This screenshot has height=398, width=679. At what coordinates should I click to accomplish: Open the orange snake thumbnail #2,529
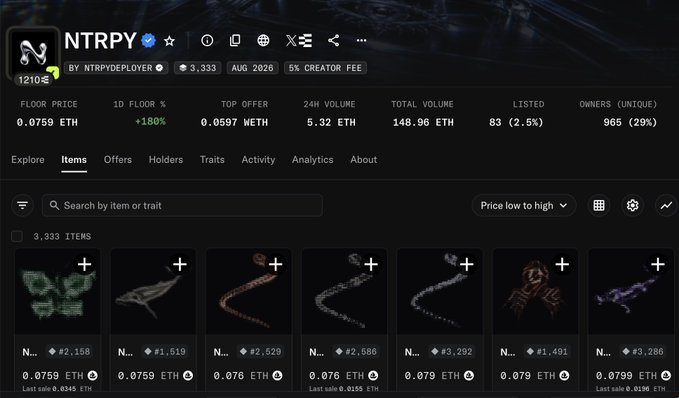click(249, 291)
